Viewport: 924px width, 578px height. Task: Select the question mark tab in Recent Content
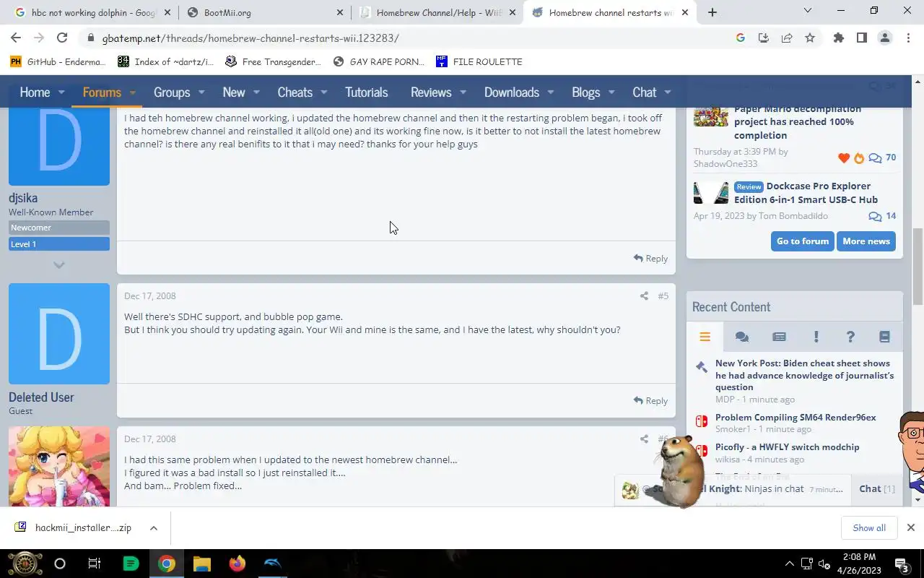tap(850, 337)
